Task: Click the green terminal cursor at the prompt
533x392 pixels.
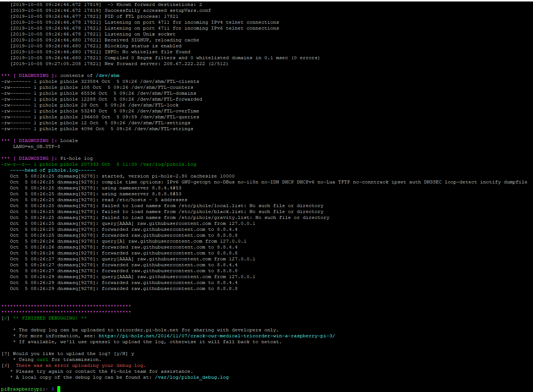Action: [59, 389]
